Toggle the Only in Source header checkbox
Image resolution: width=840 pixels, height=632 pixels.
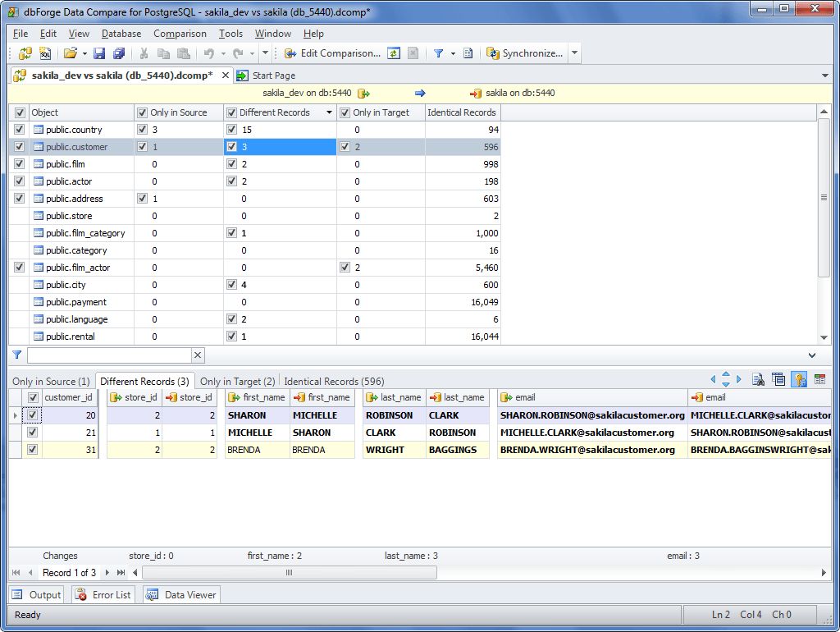coord(142,112)
